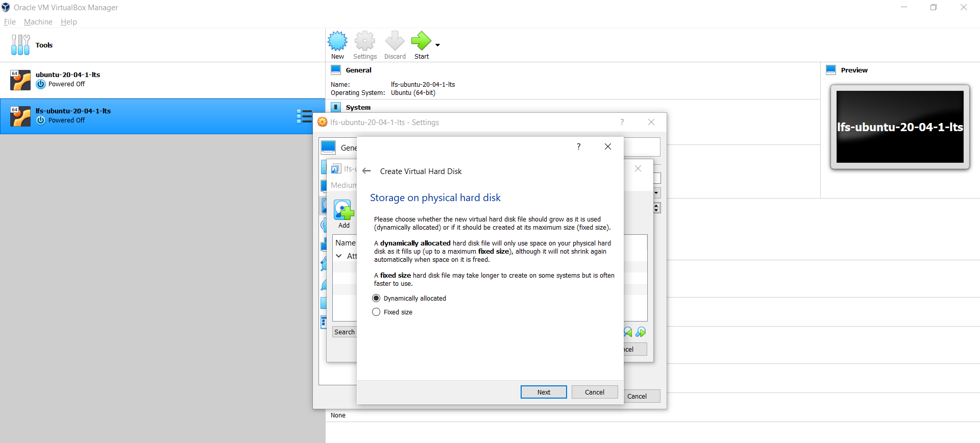Select the Dynamically allocated radio button
The width and height of the screenshot is (980, 443).
point(376,298)
